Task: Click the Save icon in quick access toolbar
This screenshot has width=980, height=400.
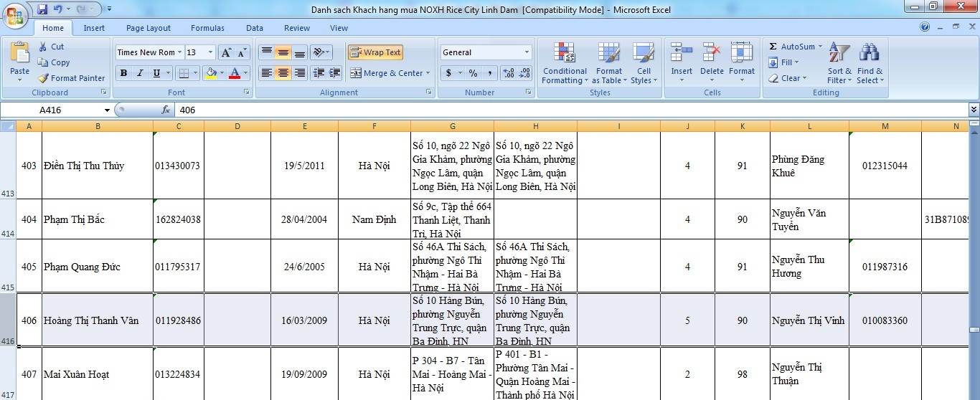Action: pos(42,9)
